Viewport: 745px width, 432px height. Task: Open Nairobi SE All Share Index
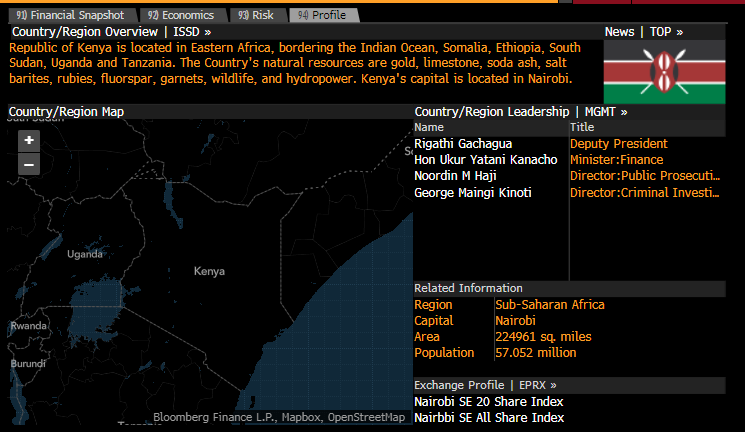point(489,418)
